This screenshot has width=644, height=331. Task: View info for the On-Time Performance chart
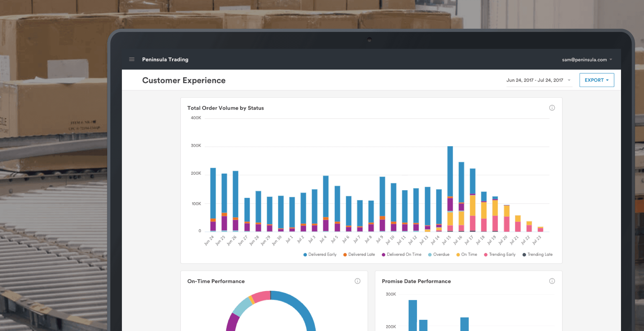point(357,281)
